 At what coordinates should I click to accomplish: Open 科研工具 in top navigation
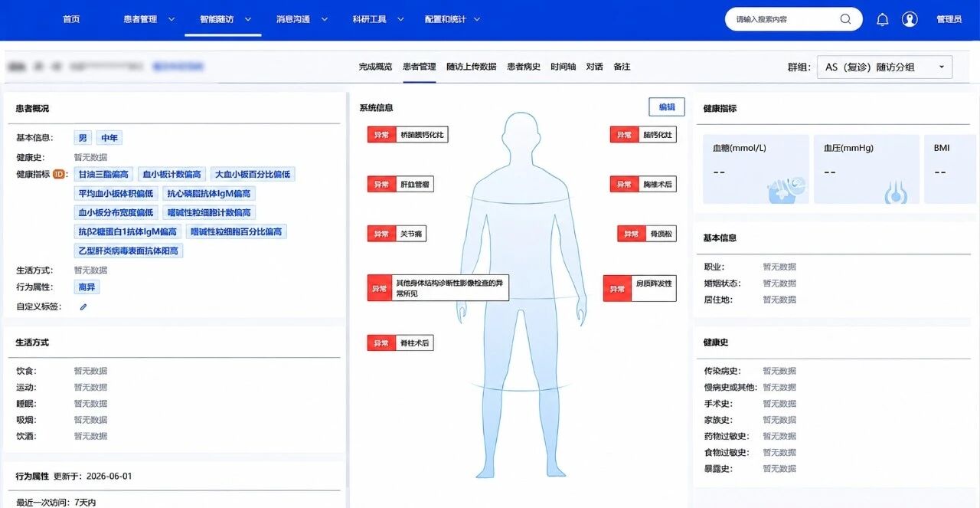370,19
